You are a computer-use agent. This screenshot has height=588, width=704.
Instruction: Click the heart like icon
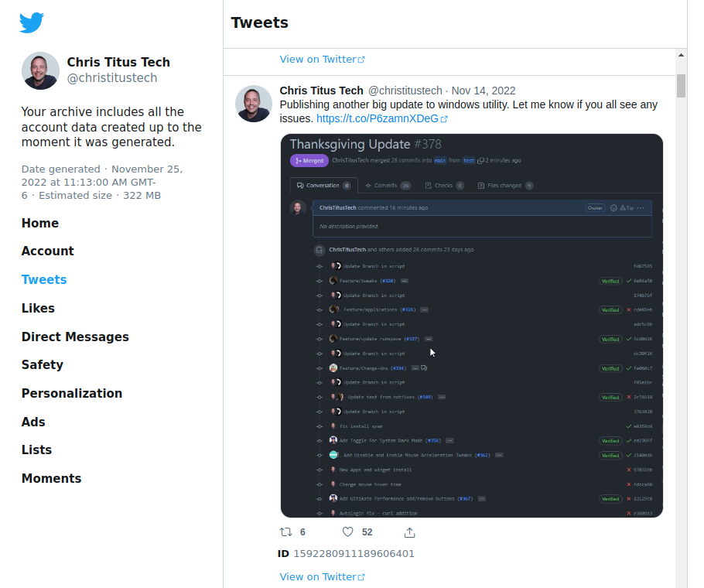[348, 532]
